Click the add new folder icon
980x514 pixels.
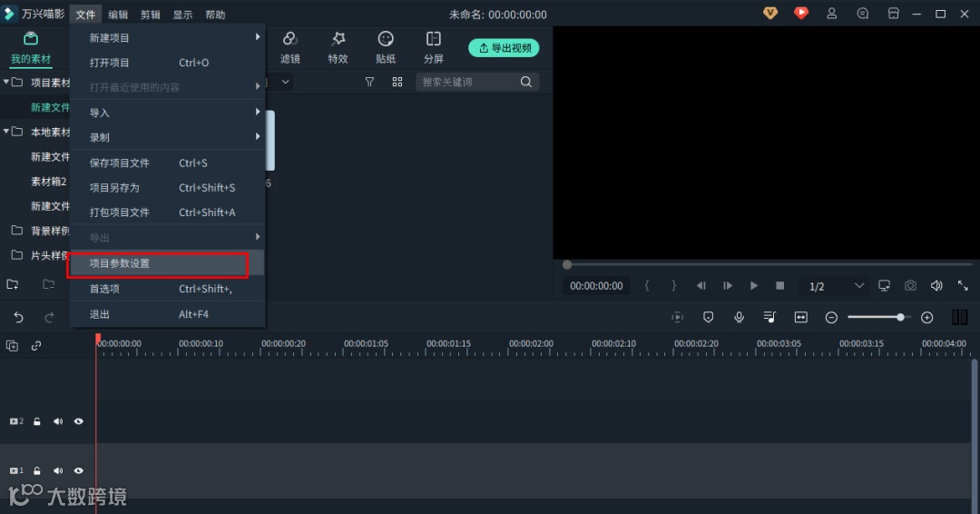(13, 284)
